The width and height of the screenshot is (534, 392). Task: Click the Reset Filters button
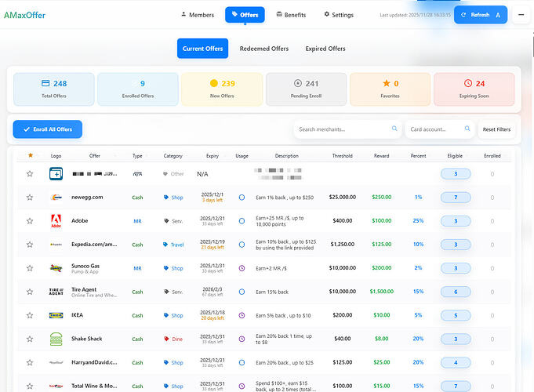pyautogui.click(x=496, y=129)
